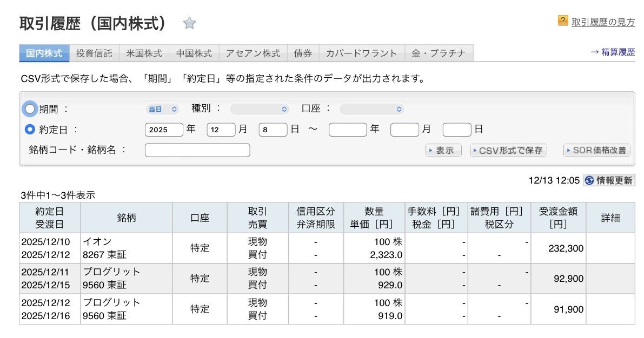
Task: Click the CSV形式で保存 button
Action: pos(508,151)
